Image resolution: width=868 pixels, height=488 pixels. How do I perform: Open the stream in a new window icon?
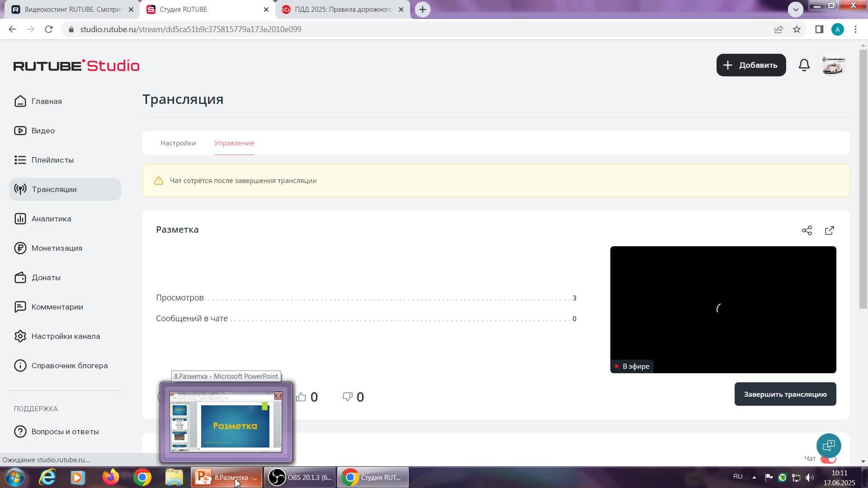(829, 230)
